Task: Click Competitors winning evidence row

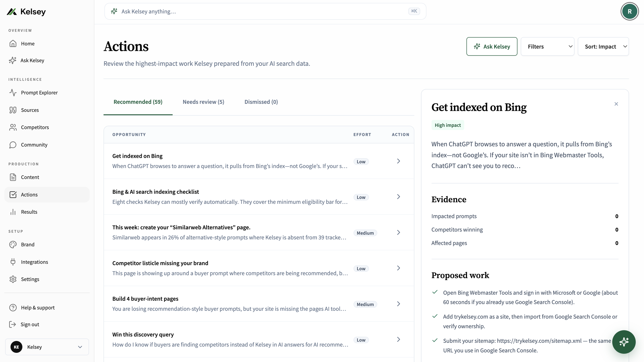Action: coord(525,230)
